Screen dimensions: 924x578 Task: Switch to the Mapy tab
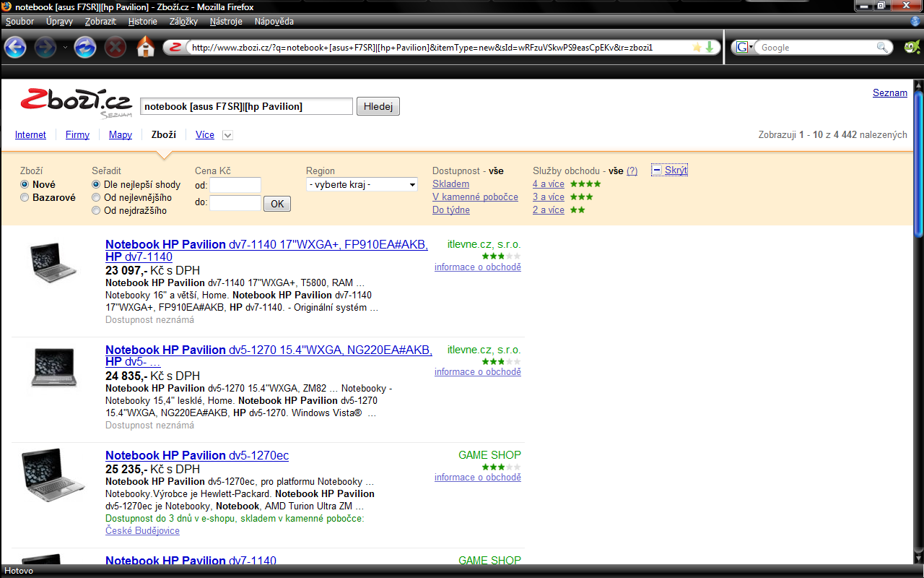click(121, 134)
